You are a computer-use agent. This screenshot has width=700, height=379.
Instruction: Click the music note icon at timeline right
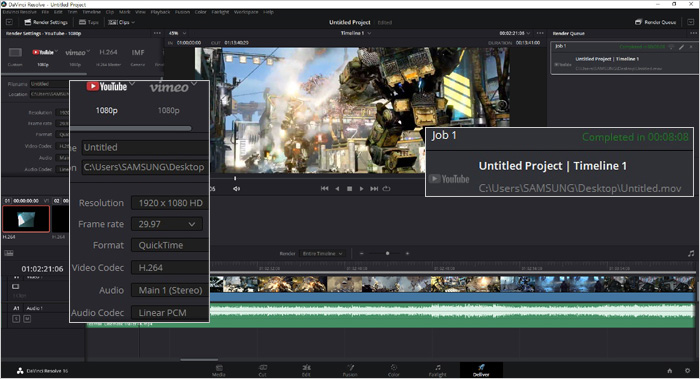[x=691, y=254]
